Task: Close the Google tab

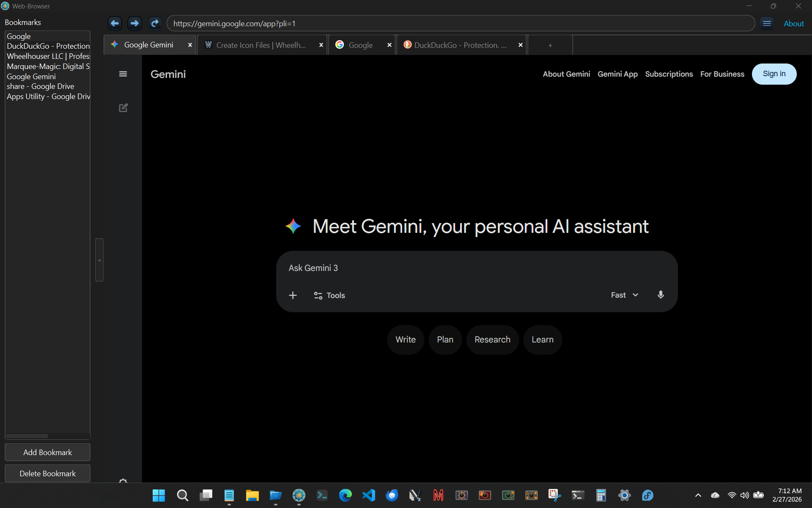Action: pos(389,45)
